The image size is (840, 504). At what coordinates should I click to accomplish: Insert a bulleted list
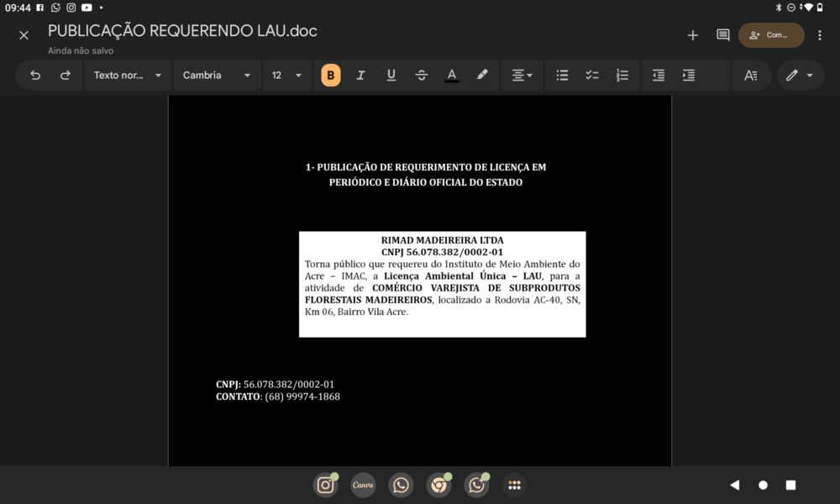click(x=563, y=76)
